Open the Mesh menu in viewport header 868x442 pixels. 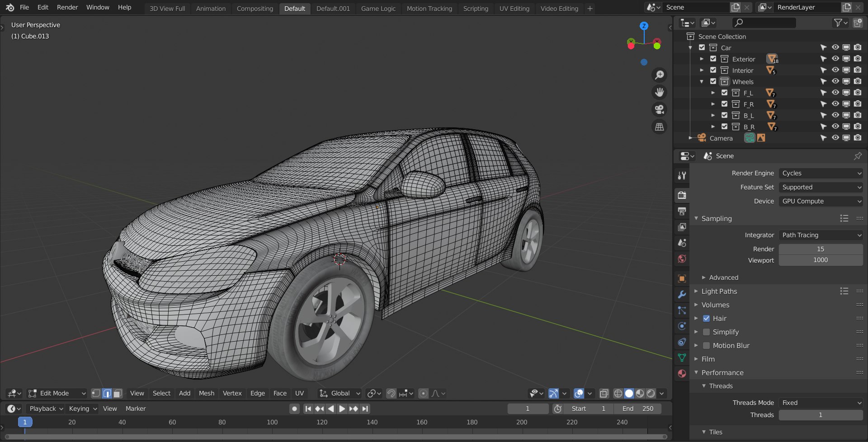207,393
